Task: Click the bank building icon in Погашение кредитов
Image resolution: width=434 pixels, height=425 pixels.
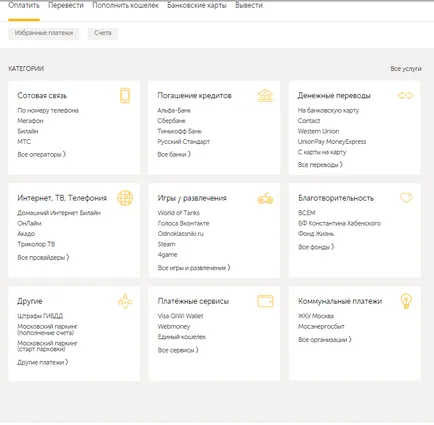Action: pyautogui.click(x=265, y=95)
